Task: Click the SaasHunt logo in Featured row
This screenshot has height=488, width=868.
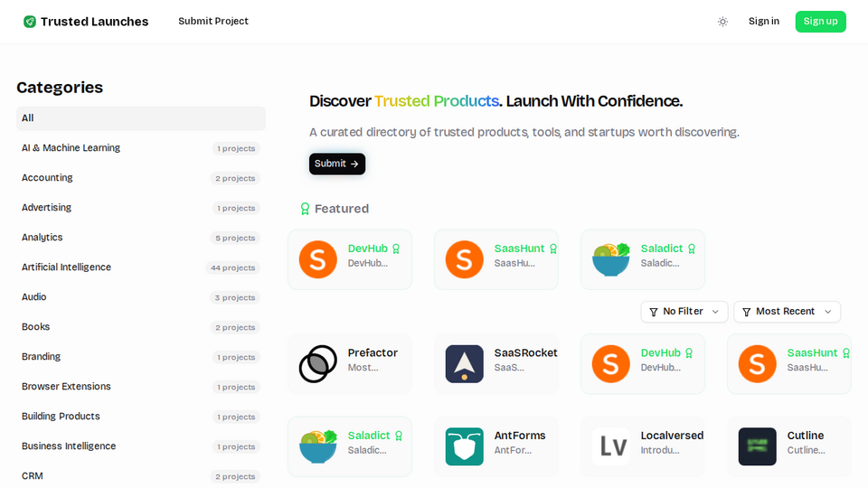Action: pyautogui.click(x=465, y=259)
